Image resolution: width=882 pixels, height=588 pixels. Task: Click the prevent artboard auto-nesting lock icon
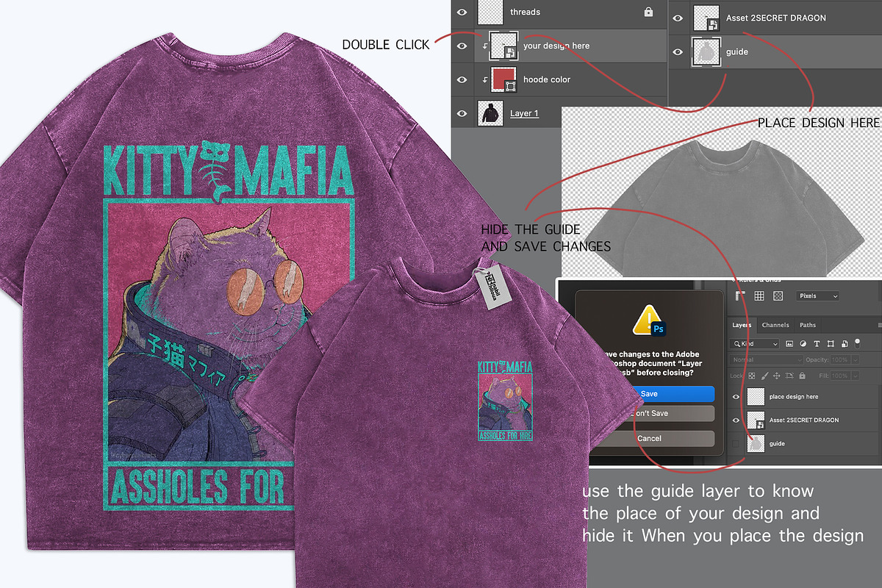789,376
